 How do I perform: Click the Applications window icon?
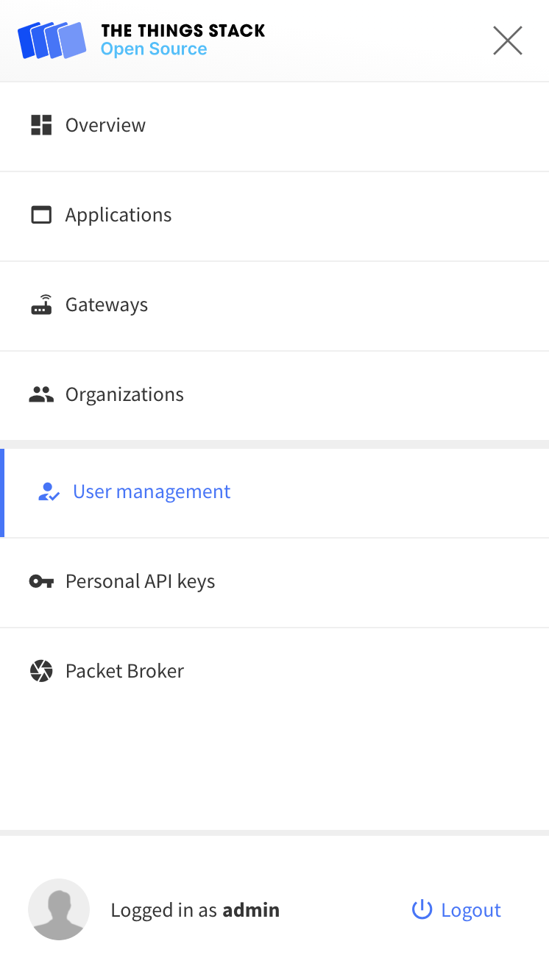tap(42, 214)
